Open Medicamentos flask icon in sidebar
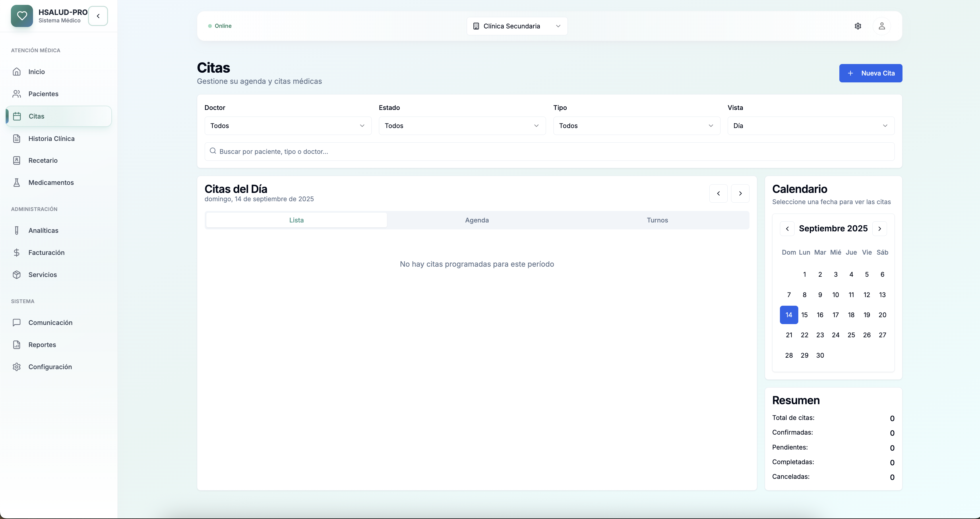 click(17, 183)
